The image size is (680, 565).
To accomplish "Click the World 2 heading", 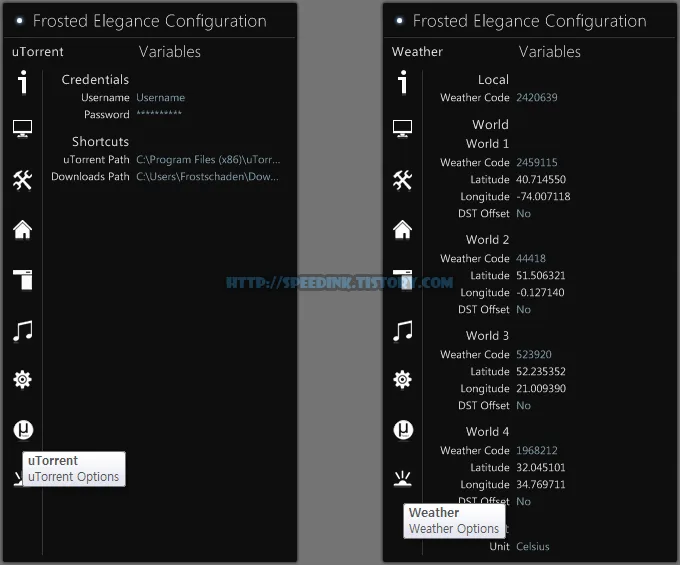I will [487, 240].
